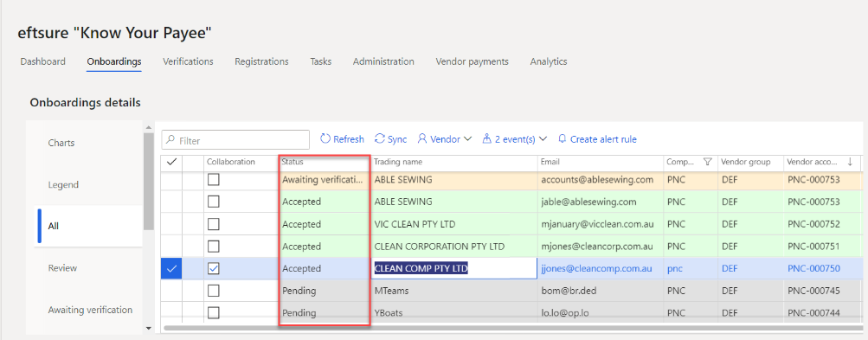
Task: Open jjones@cleancomp.com.au email link
Action: [597, 268]
